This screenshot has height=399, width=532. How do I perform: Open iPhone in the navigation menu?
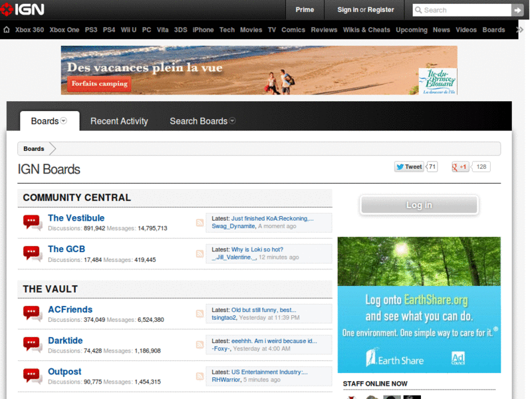point(203,30)
